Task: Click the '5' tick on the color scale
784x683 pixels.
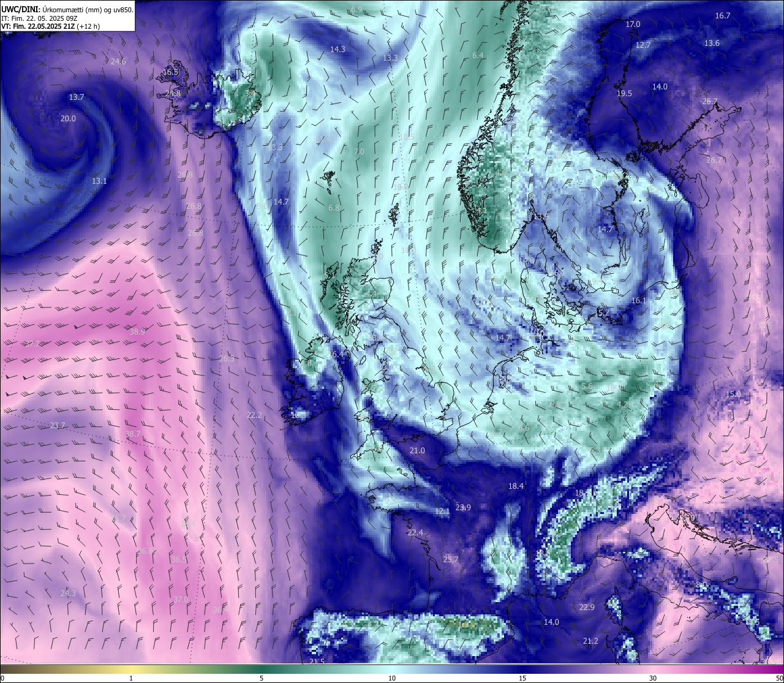Action: [x=262, y=678]
